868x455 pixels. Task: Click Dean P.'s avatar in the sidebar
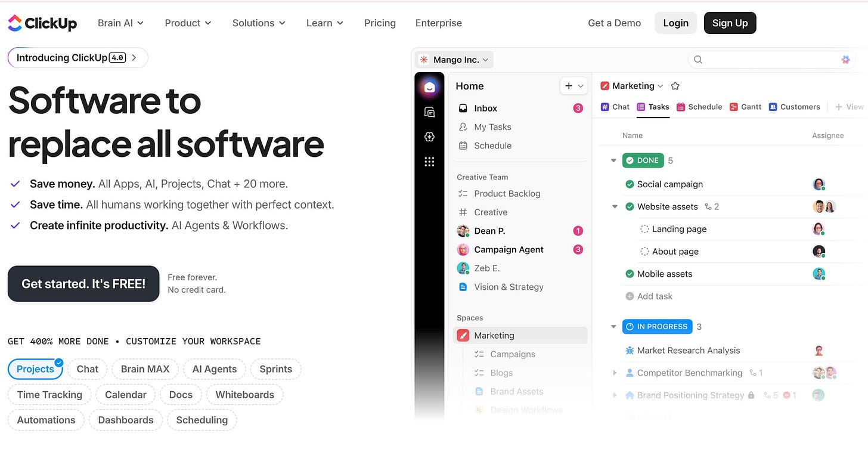click(463, 231)
